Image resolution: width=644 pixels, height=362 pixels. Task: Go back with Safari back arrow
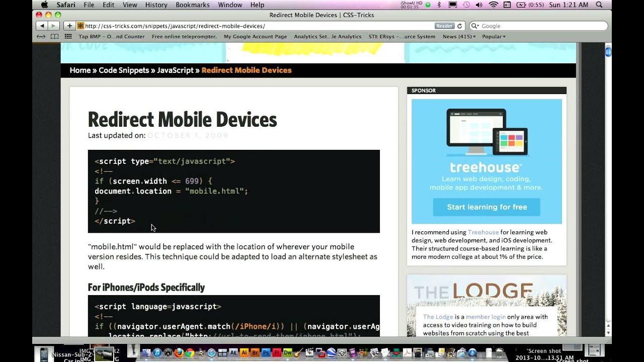[x=42, y=26]
